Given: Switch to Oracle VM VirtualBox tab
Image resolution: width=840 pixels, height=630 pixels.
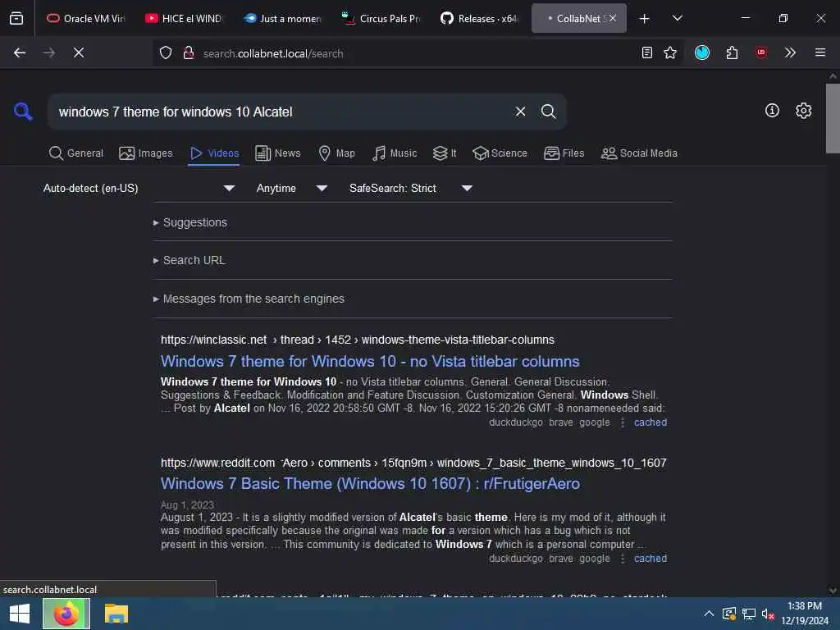Looking at the screenshot, I should [x=85, y=18].
